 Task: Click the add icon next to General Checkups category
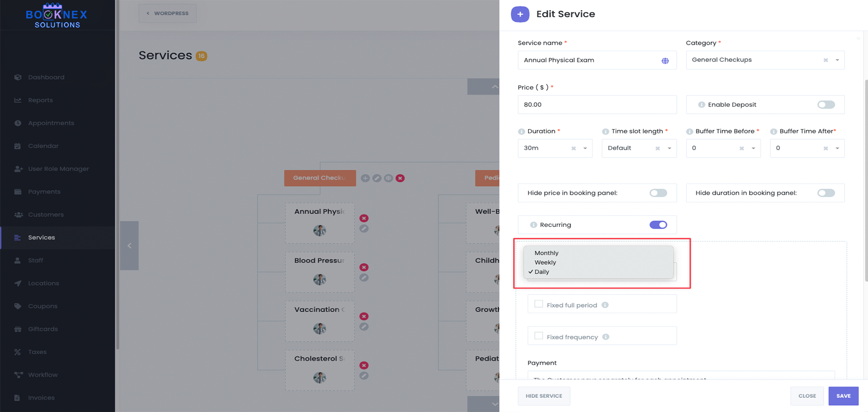[365, 178]
